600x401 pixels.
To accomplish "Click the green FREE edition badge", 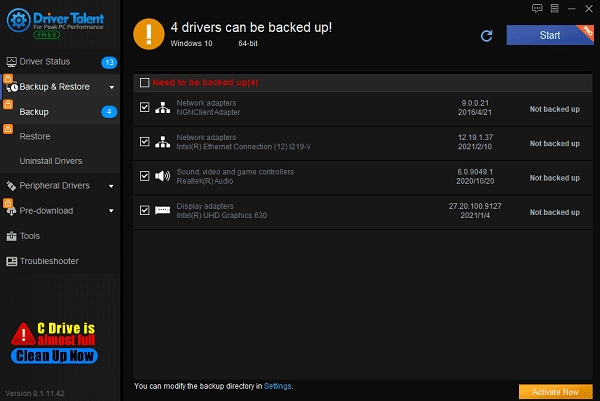I will tap(47, 35).
